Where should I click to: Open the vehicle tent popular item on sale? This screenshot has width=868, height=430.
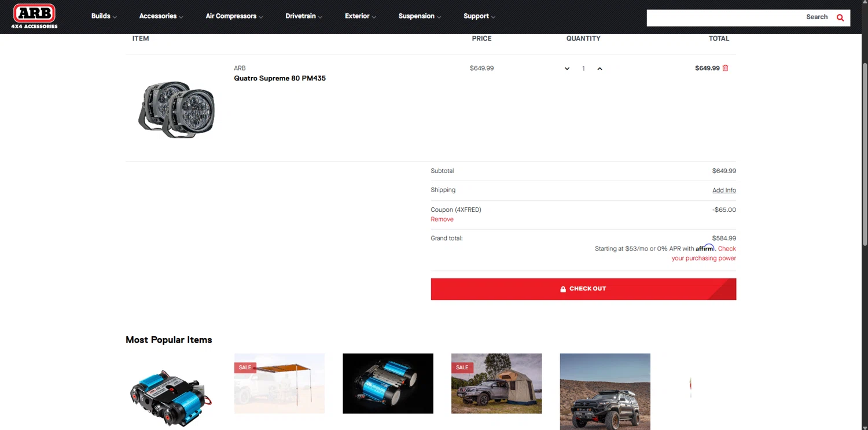[x=496, y=383]
